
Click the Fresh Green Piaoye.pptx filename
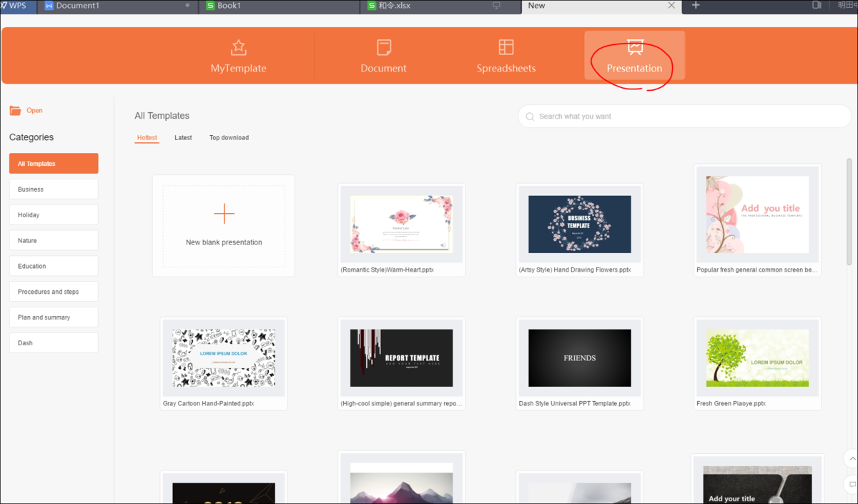pos(731,404)
